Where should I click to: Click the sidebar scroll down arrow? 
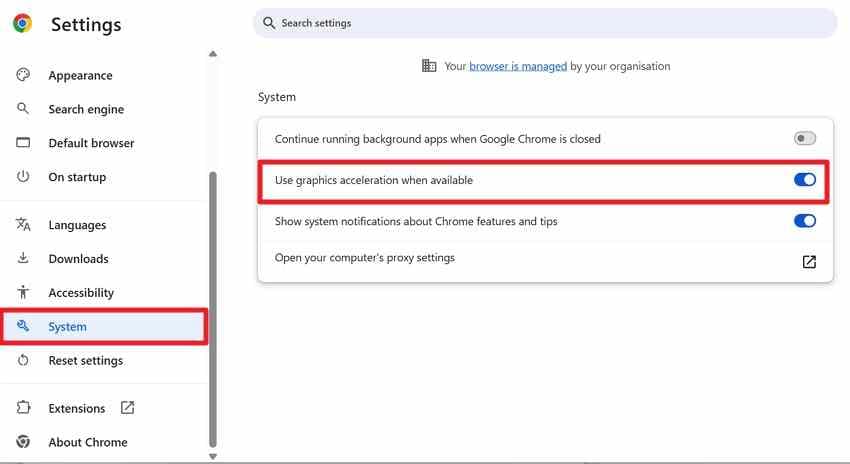(x=212, y=456)
